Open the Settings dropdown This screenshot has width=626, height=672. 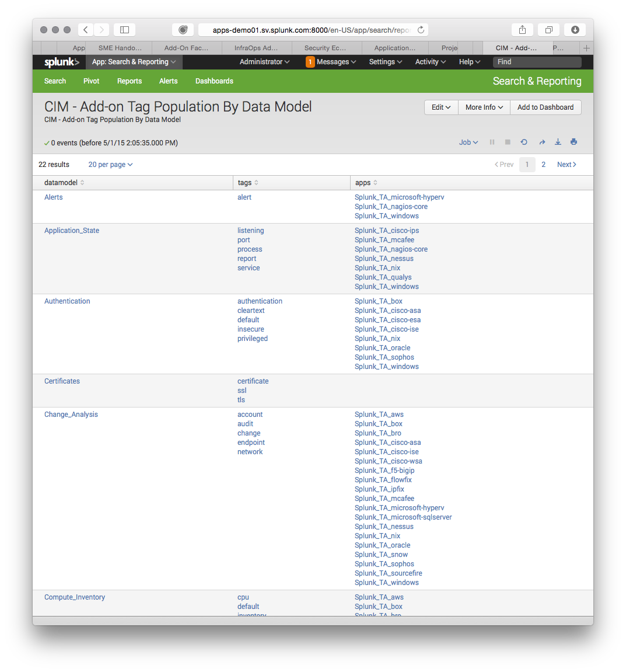pos(386,62)
